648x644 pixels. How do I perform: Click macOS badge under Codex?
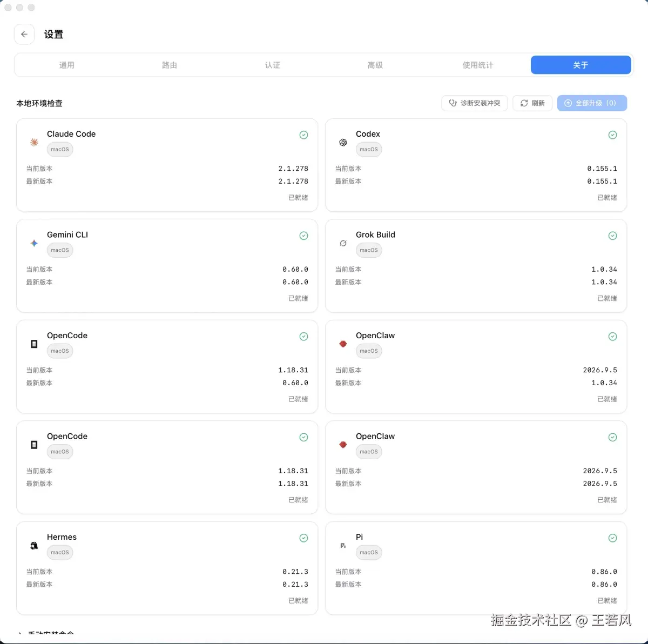point(369,150)
